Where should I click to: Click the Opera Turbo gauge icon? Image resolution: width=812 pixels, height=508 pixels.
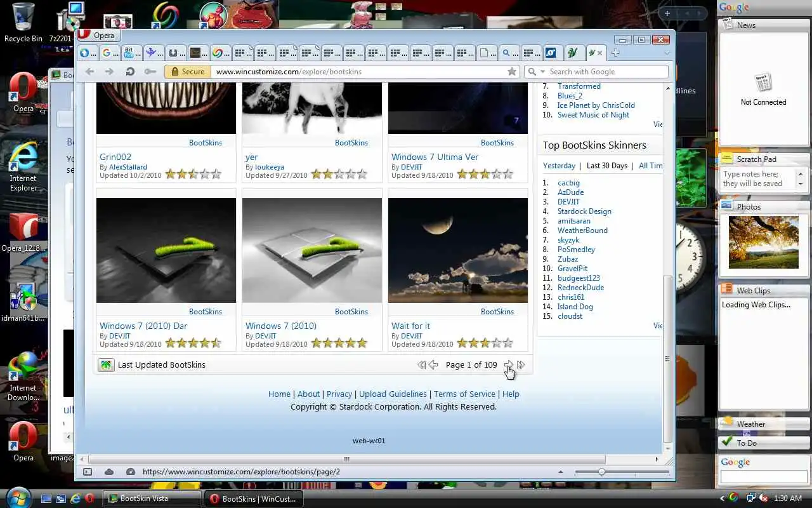131,472
